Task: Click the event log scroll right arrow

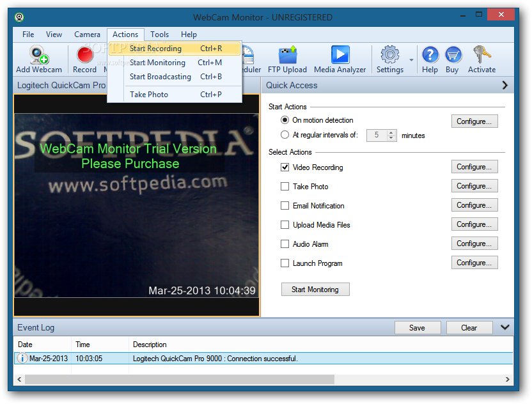Action: point(507,379)
